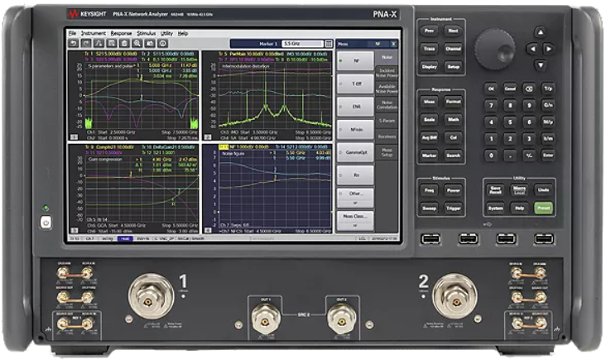
Task: Push the front-panel standby power button
Action: tap(46, 223)
